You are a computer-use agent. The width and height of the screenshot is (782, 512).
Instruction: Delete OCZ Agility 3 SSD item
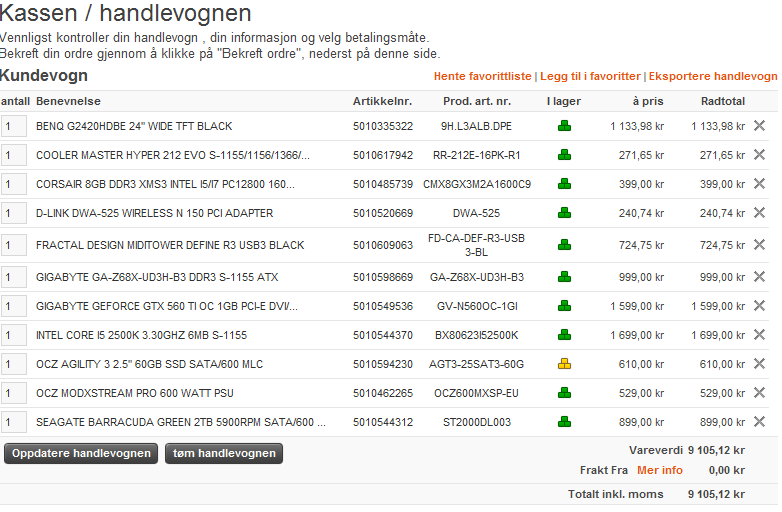[759, 363]
